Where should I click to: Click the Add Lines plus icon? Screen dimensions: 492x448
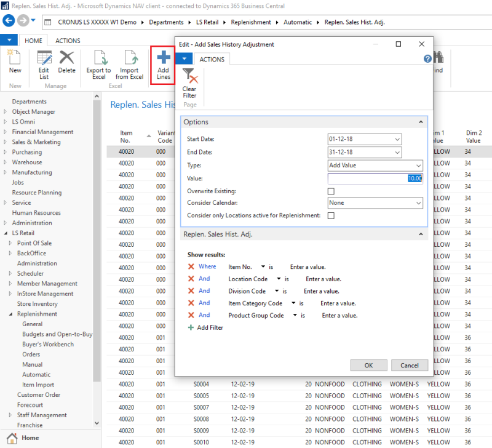click(x=164, y=57)
